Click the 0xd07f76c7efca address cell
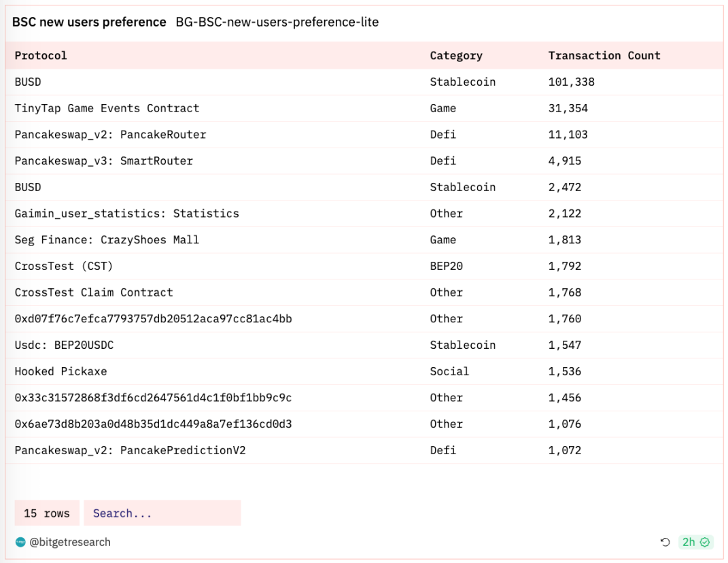 153,319
